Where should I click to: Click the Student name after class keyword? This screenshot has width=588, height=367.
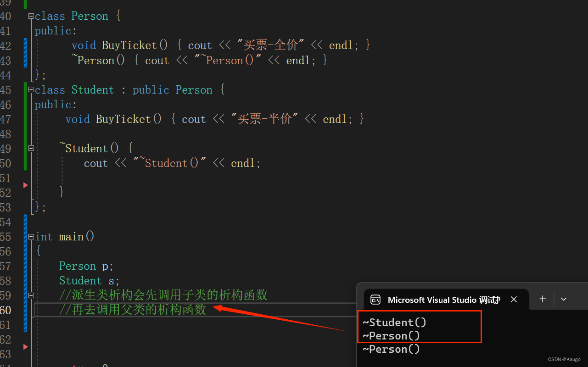coord(93,89)
